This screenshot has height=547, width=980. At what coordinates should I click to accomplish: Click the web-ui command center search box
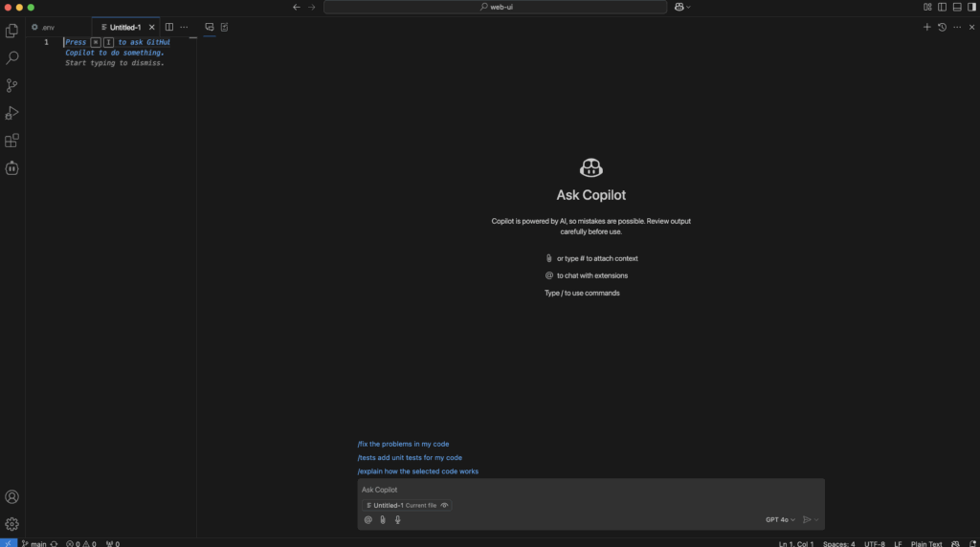coord(495,7)
